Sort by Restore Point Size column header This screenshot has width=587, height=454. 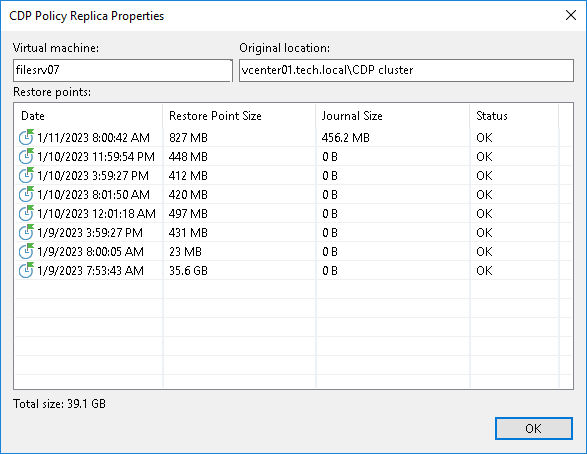tap(240, 116)
